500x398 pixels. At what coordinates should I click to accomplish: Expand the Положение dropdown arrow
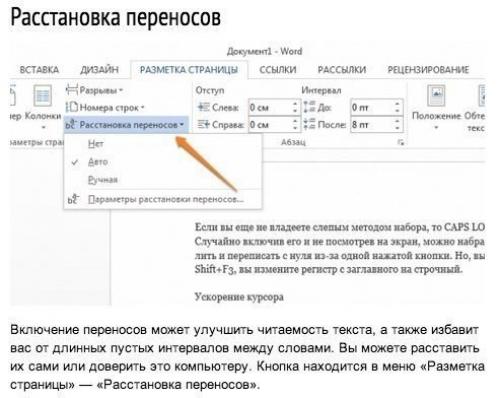tap(436, 128)
